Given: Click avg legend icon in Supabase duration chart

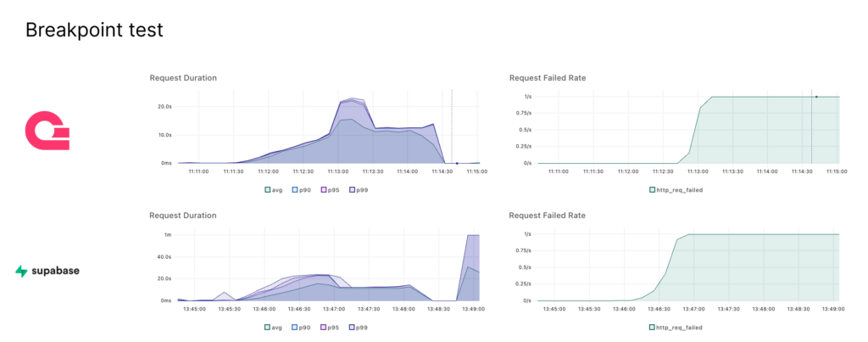Looking at the screenshot, I should [x=268, y=327].
